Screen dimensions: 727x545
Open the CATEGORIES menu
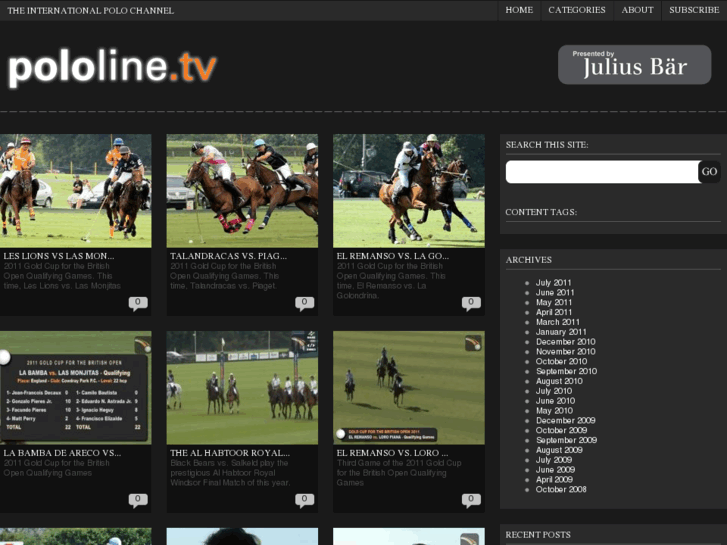577,10
